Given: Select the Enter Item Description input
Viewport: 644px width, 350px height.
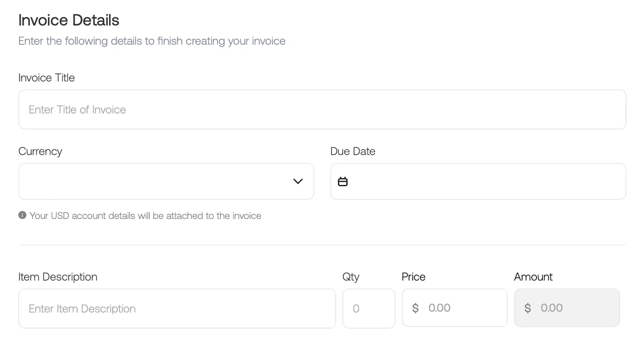Looking at the screenshot, I should click(177, 309).
